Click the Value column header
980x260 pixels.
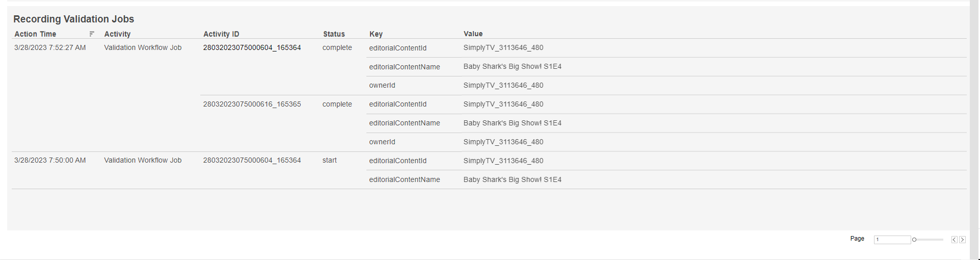[x=473, y=34]
